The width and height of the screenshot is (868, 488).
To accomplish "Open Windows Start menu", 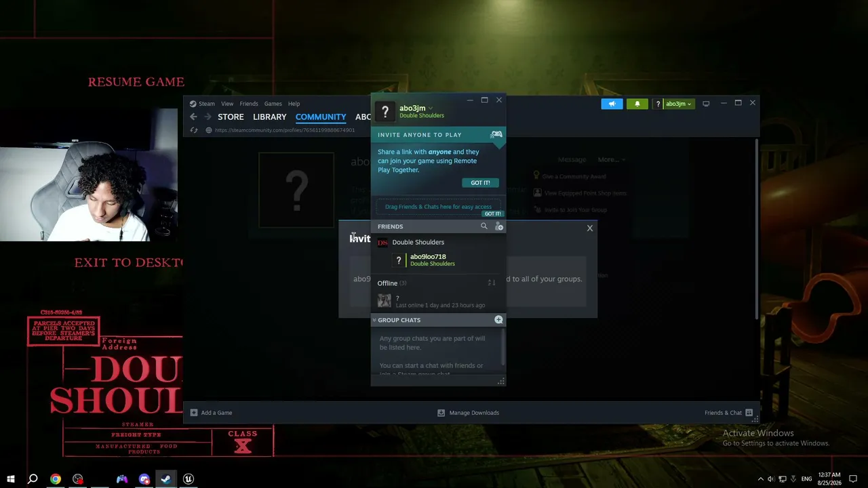I will coord(11,479).
